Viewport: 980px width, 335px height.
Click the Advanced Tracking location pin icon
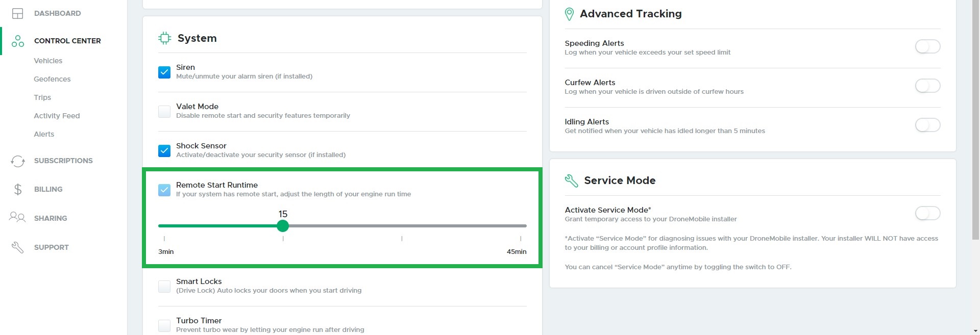tap(570, 14)
